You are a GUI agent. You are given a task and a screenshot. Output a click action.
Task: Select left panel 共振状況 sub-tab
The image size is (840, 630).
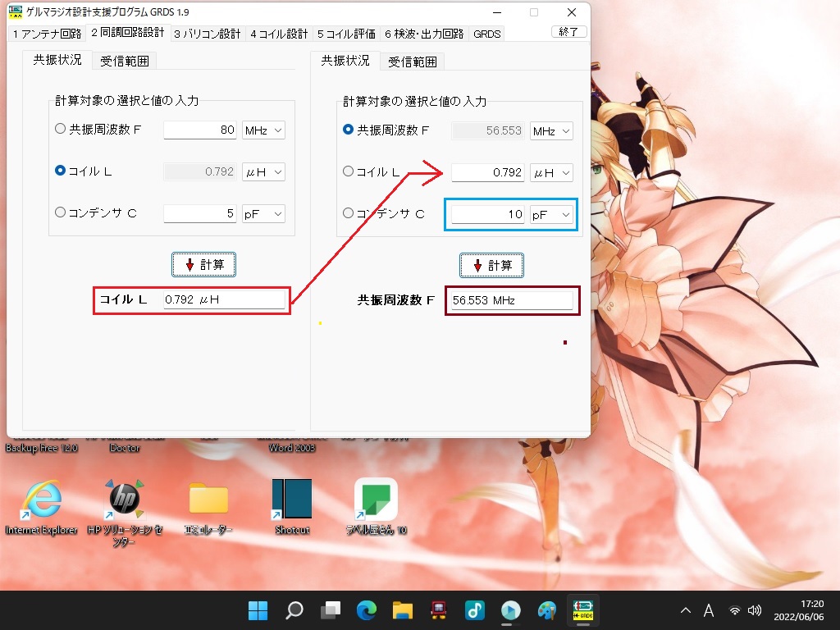point(57,59)
